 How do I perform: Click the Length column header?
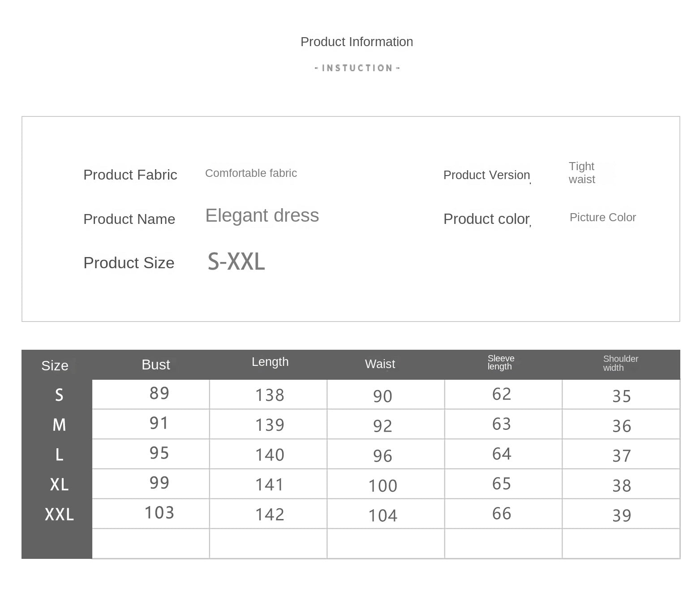(270, 362)
